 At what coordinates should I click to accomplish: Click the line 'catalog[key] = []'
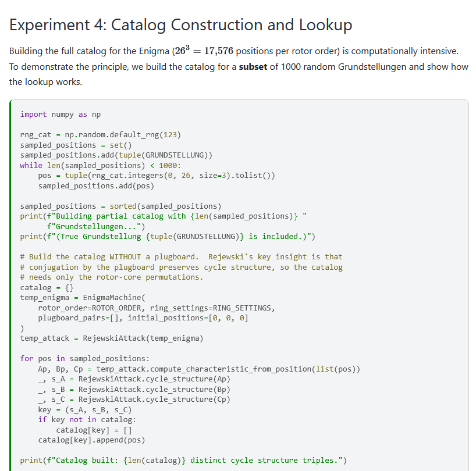click(94, 430)
